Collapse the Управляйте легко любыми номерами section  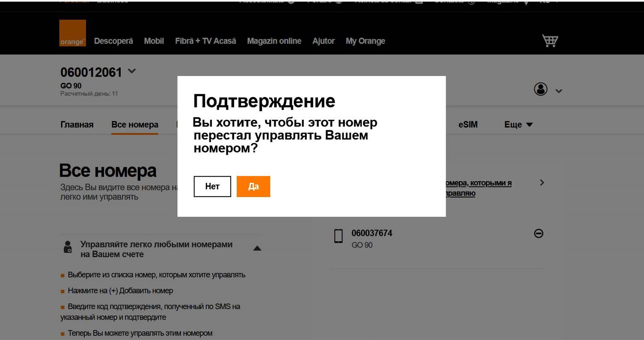257,248
